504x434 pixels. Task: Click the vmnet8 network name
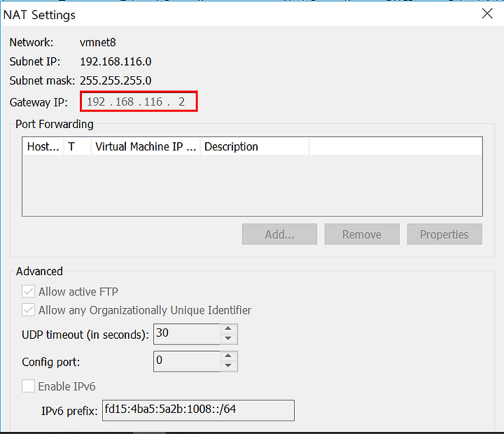[98, 43]
